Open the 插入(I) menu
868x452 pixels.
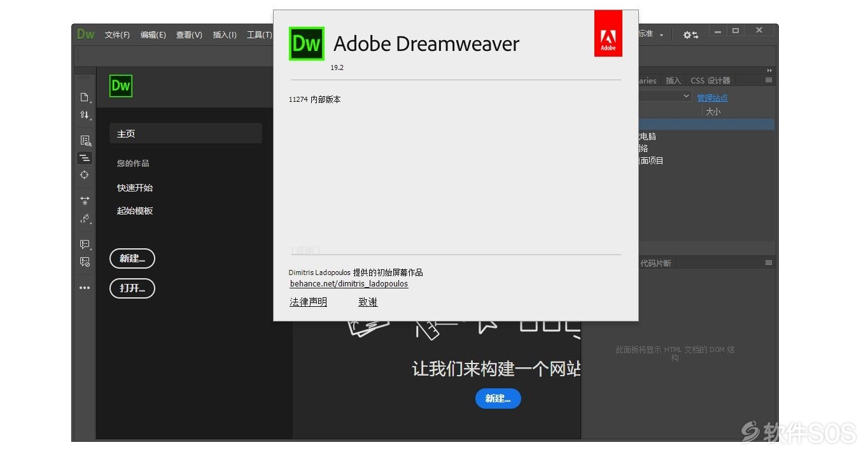[x=225, y=35]
